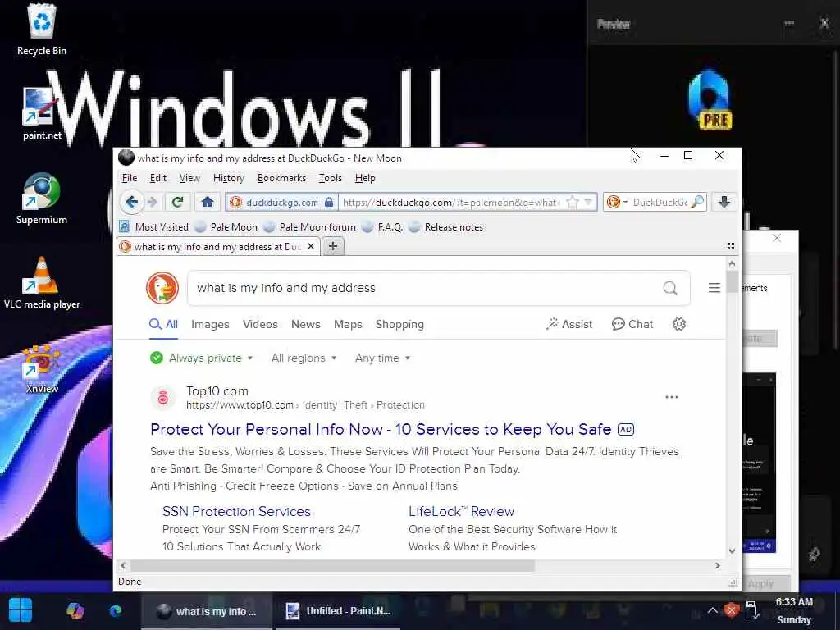Launch Edge from the taskbar
This screenshot has width=840, height=630.
pos(116,610)
